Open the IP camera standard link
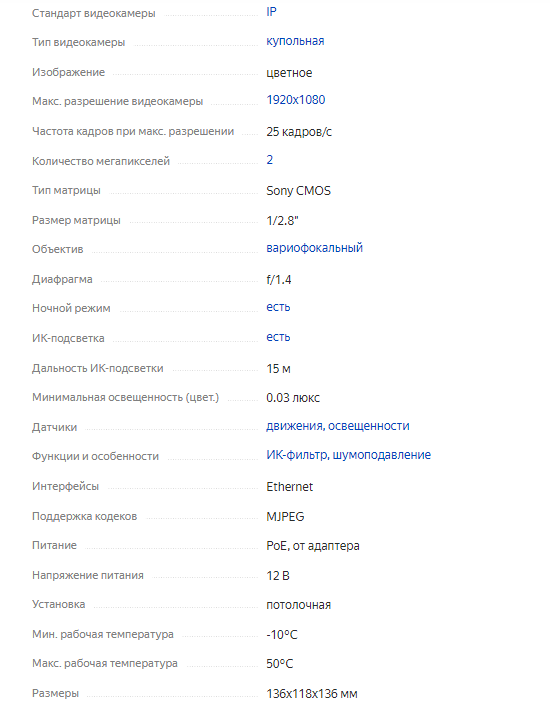This screenshot has width=550, height=715. 271,12
